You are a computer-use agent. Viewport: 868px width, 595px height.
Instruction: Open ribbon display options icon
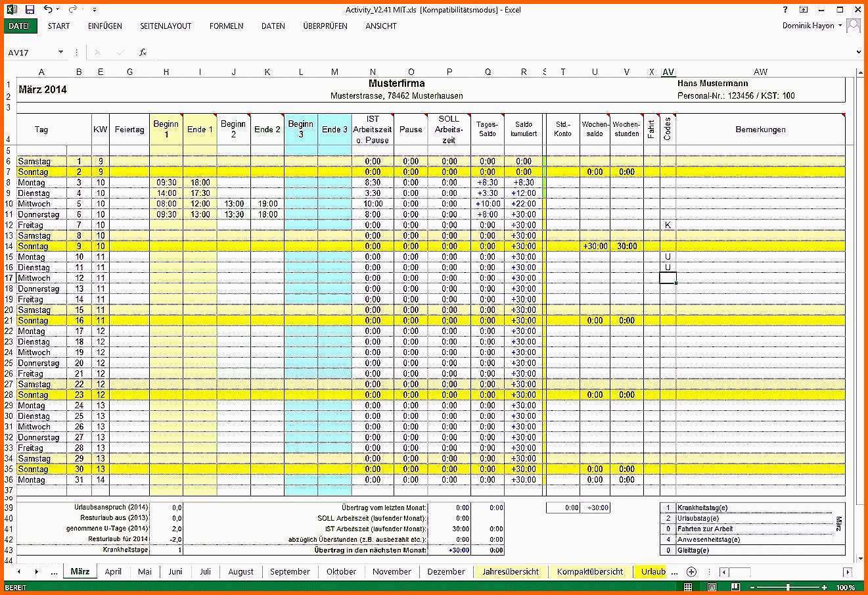click(804, 10)
